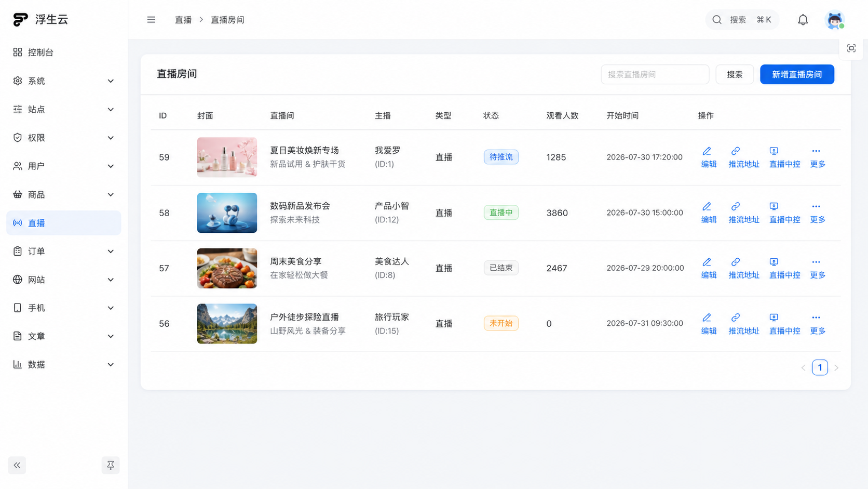The width and height of the screenshot is (868, 489).
Task: Open the steak cover thumbnail of room 57
Action: coord(227,269)
